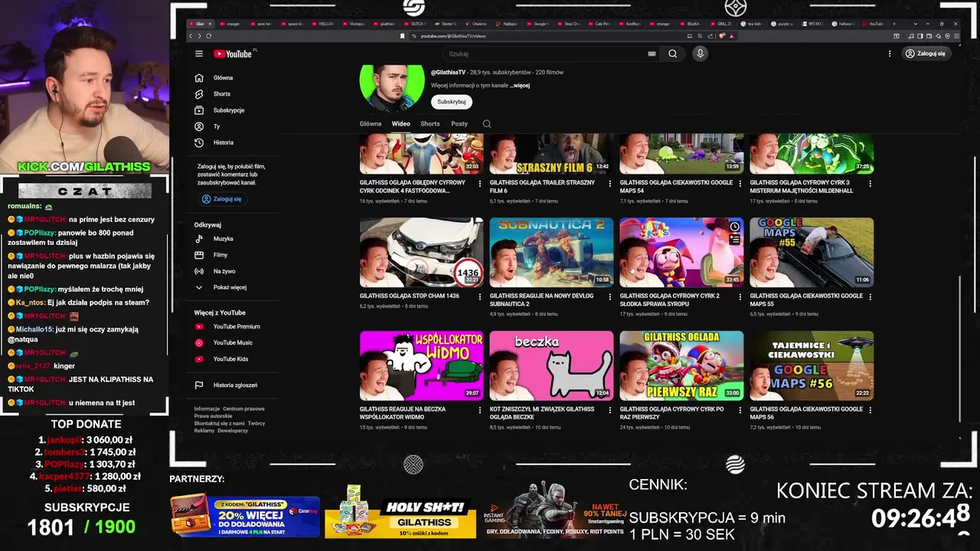Image resolution: width=980 pixels, height=551 pixels.
Task: Open the Współlokator Widmo thumbnail
Action: point(422,366)
